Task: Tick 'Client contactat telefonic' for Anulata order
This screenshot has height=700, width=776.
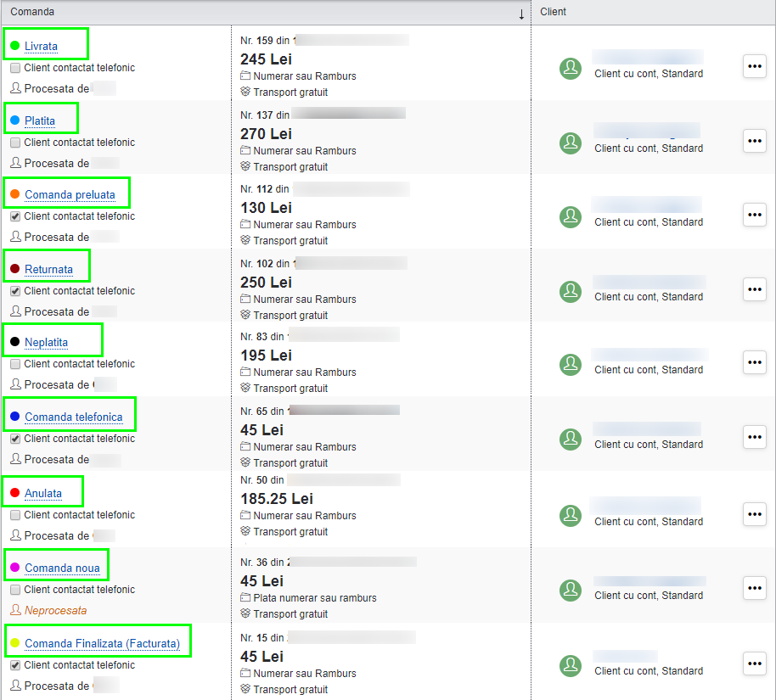Action: click(x=15, y=515)
